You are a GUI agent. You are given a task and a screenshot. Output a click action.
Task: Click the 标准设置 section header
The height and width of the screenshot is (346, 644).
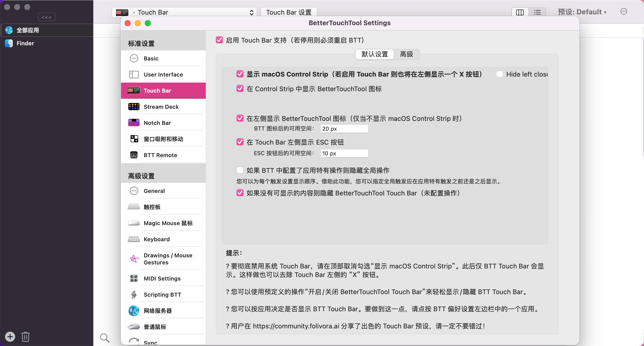(x=141, y=44)
